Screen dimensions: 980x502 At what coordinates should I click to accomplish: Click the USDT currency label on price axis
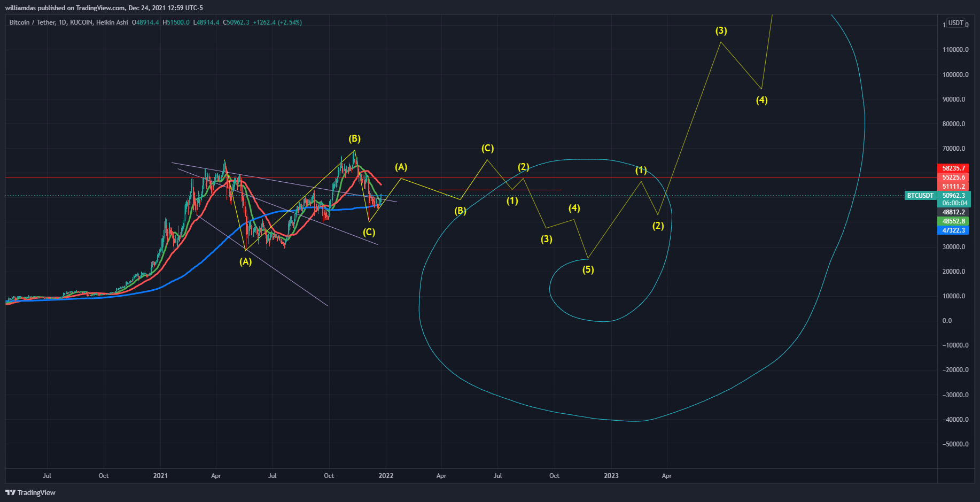pos(955,23)
